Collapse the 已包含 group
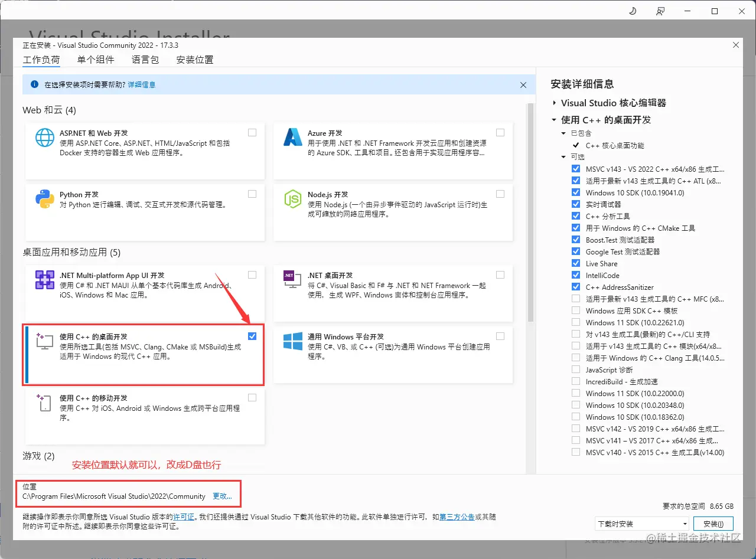 [564, 133]
